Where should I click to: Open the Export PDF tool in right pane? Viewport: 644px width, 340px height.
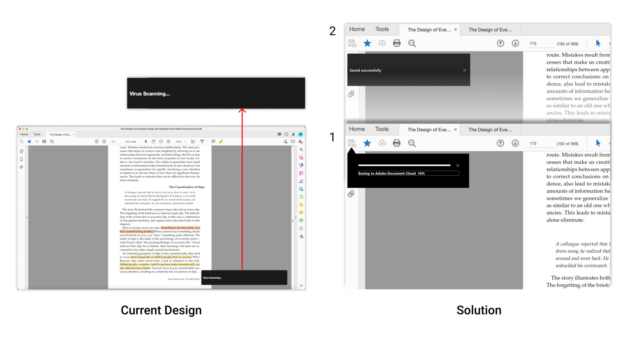pyautogui.click(x=301, y=165)
